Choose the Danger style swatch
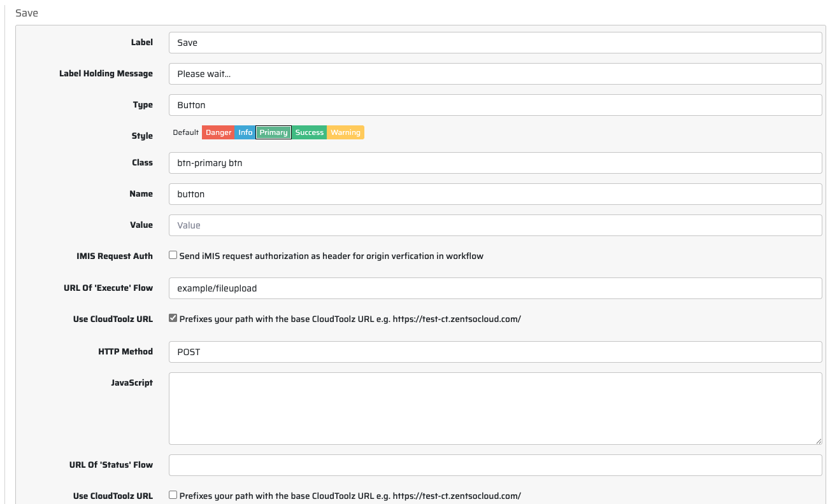The height and width of the screenshot is (504, 830). [218, 132]
